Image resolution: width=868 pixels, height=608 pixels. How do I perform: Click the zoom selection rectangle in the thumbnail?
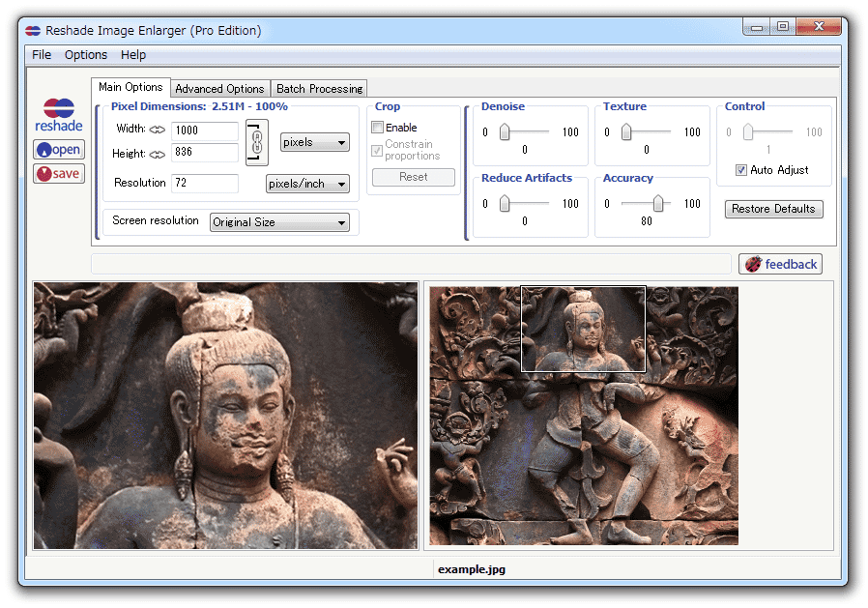pos(584,329)
